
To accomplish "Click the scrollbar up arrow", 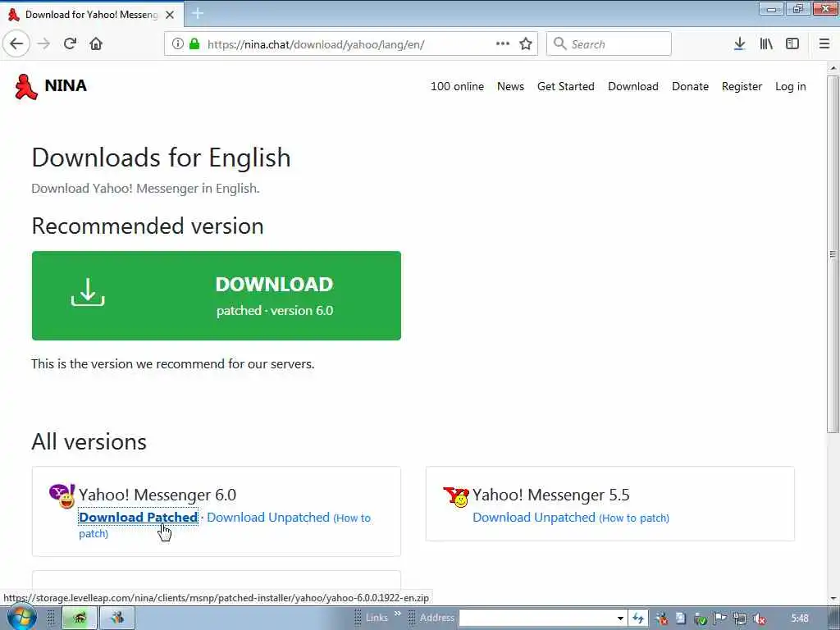I will [833, 68].
